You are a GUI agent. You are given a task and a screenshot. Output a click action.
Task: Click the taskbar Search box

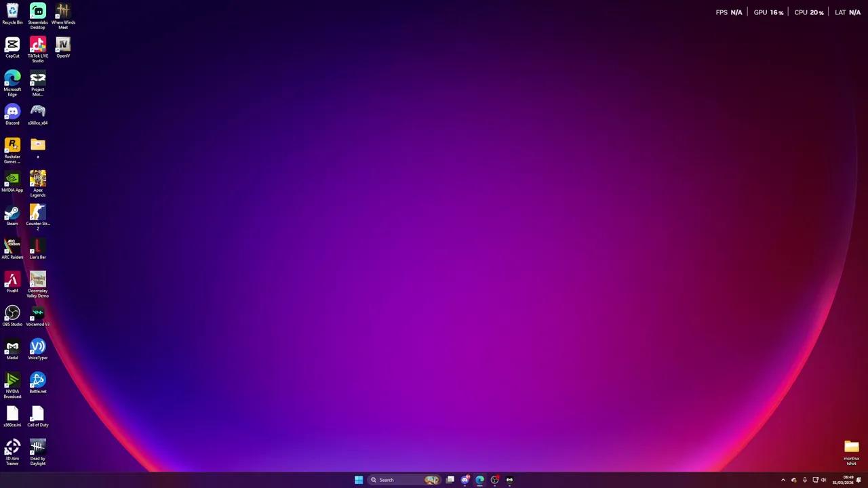pos(405,480)
